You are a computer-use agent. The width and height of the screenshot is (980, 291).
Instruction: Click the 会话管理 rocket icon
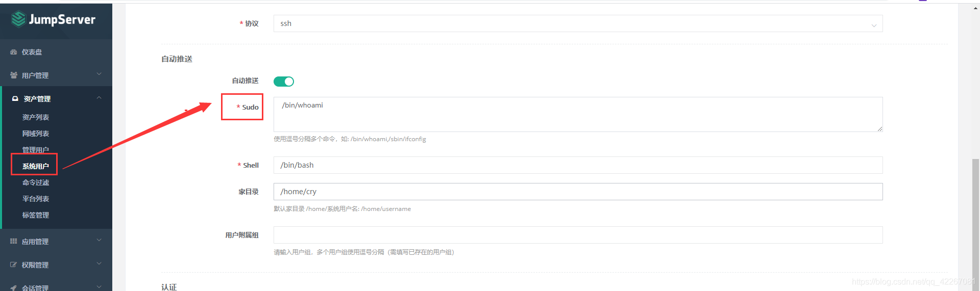14,288
